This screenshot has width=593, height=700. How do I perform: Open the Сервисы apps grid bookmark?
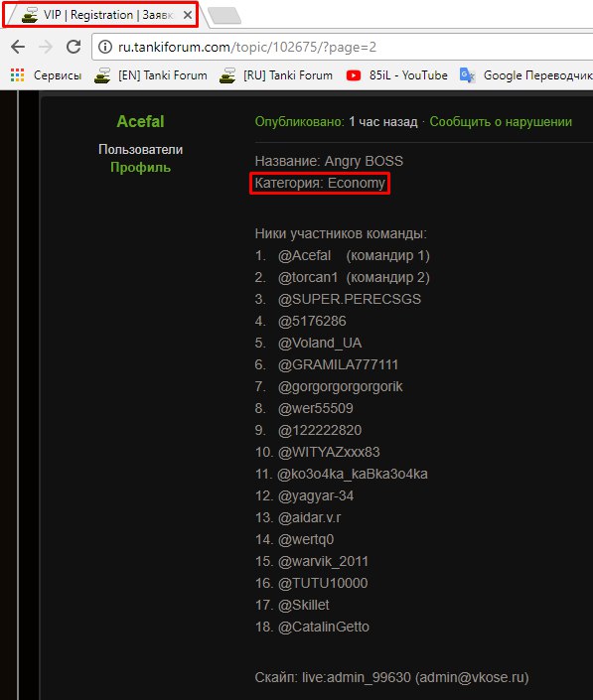46,75
